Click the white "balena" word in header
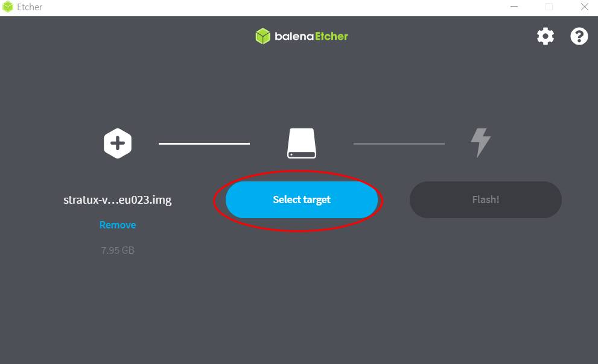 tap(294, 36)
